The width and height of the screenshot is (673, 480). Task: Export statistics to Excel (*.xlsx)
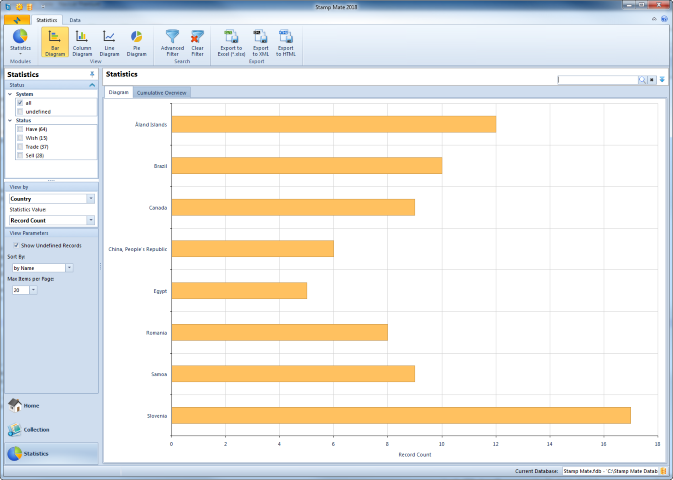(x=232, y=42)
